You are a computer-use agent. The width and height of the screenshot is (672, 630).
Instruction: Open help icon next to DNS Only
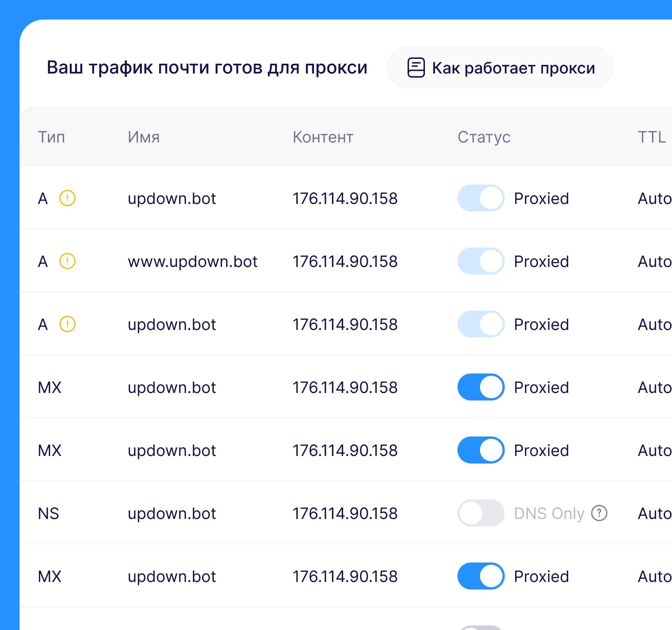tap(599, 513)
